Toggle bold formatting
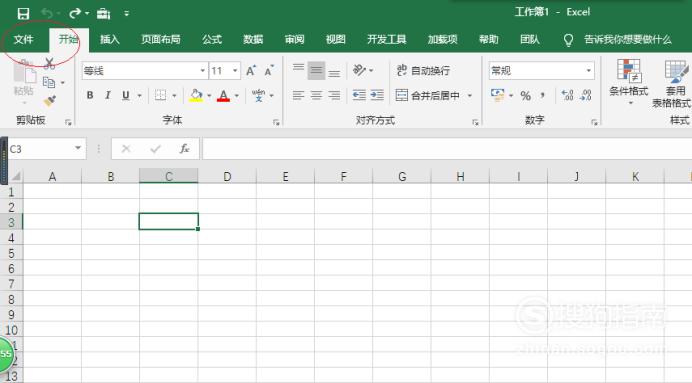Screen dimensions: 692x383 pyautogui.click(x=90, y=95)
